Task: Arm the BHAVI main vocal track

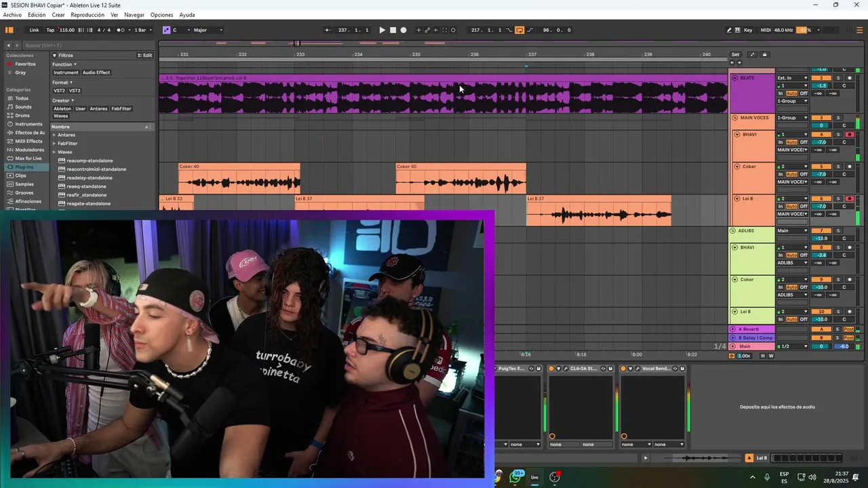Action: pyautogui.click(x=849, y=134)
